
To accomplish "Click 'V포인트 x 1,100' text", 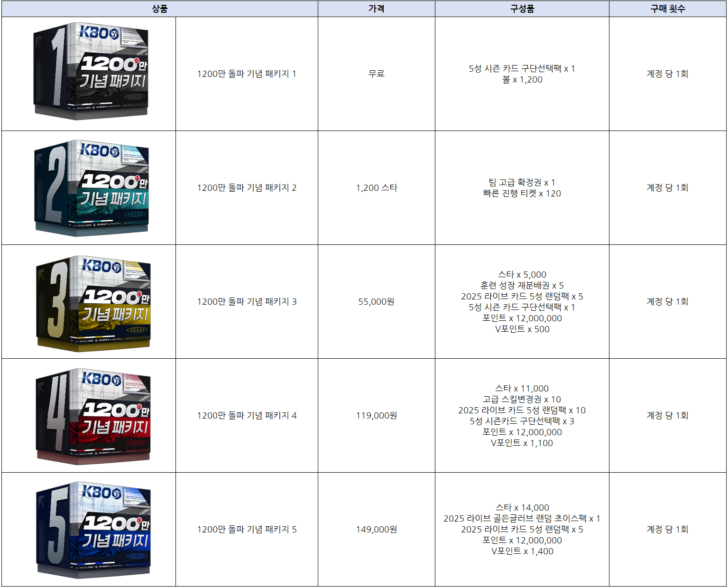I will [x=522, y=443].
